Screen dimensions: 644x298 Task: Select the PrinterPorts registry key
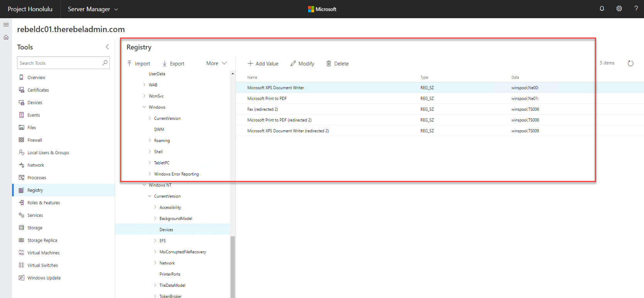tap(170, 274)
